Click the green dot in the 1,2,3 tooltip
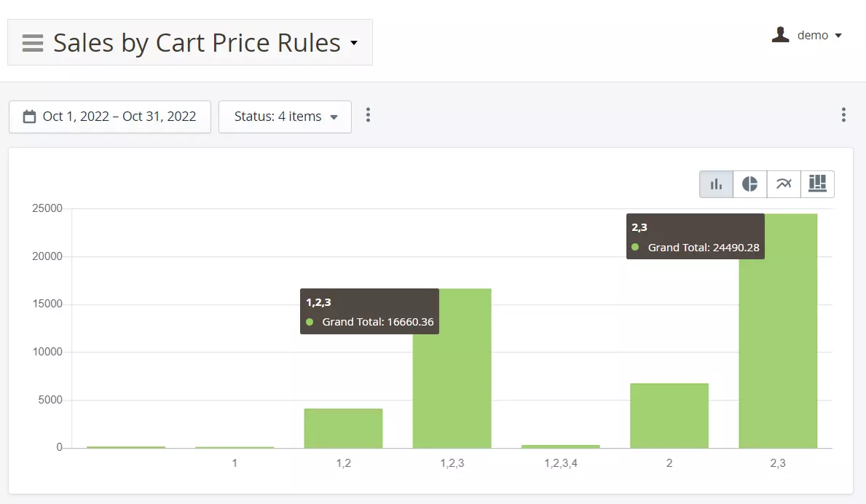Viewport: 866px width, 504px height. [x=310, y=322]
